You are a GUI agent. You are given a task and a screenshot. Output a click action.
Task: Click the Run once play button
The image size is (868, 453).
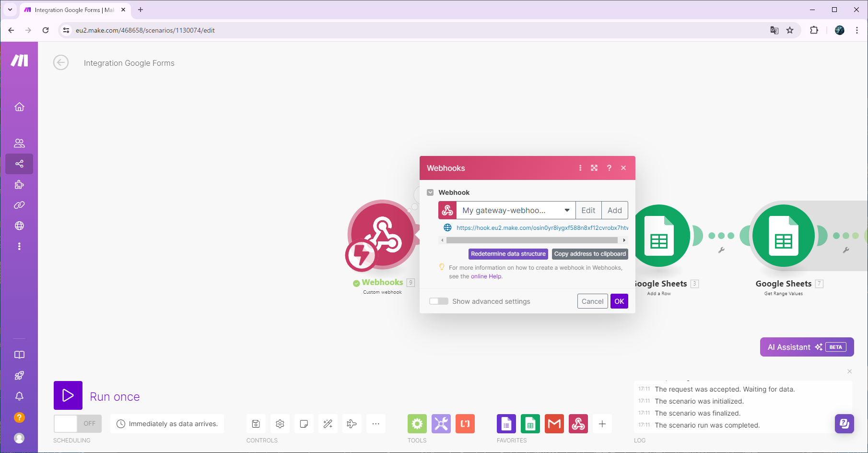(68, 395)
